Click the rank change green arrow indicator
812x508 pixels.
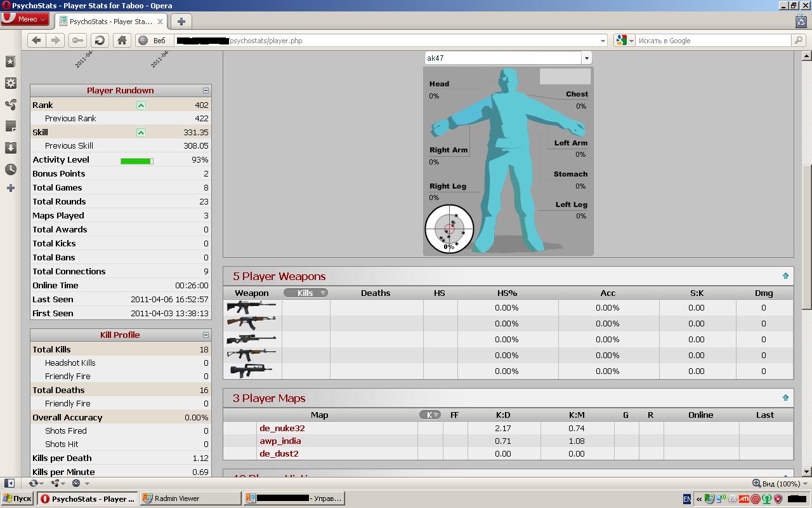[141, 105]
